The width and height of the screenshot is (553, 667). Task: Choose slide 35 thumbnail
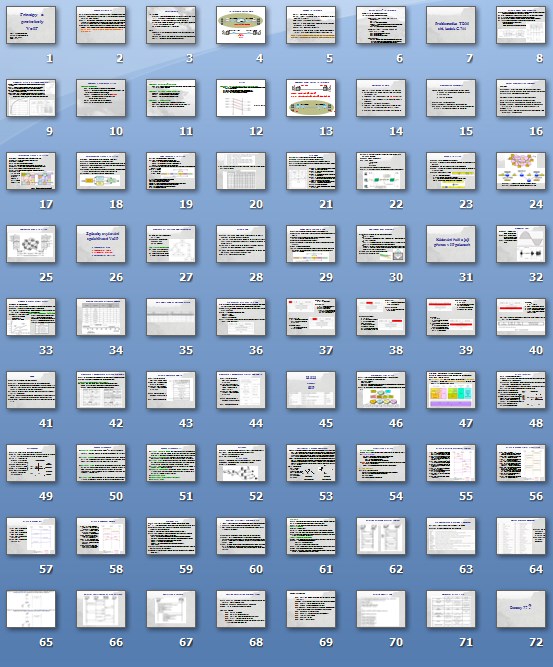[171, 317]
